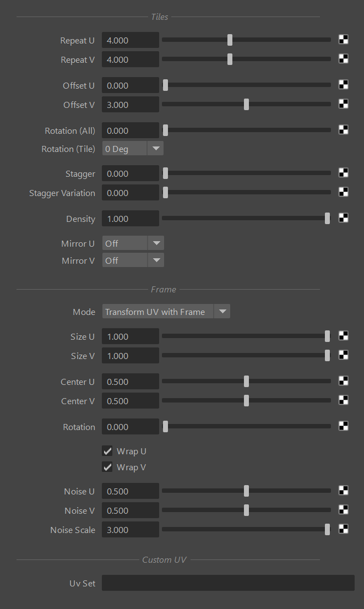Click the Repeat V slider handle

coord(230,59)
